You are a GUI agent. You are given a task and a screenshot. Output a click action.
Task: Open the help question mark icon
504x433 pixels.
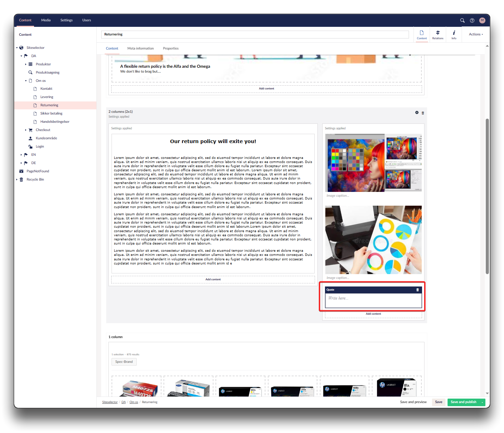click(x=472, y=20)
